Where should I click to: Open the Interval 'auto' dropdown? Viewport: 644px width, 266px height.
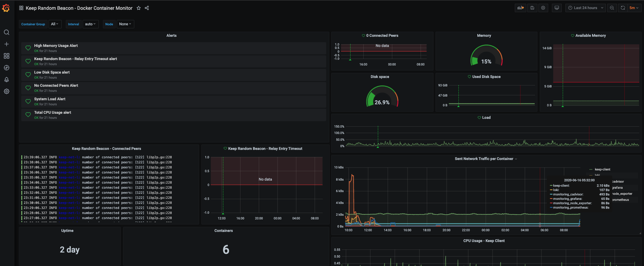[90, 24]
